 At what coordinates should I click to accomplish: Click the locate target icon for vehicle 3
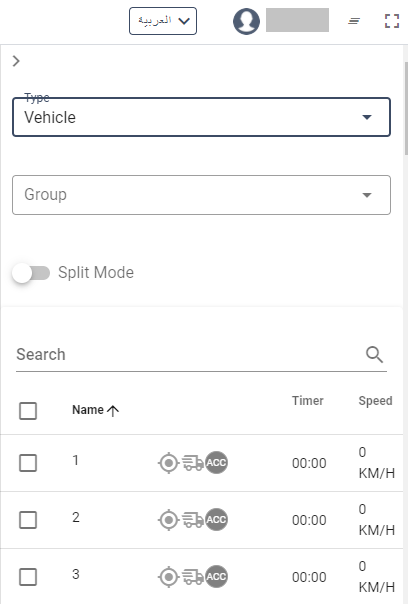(168, 577)
